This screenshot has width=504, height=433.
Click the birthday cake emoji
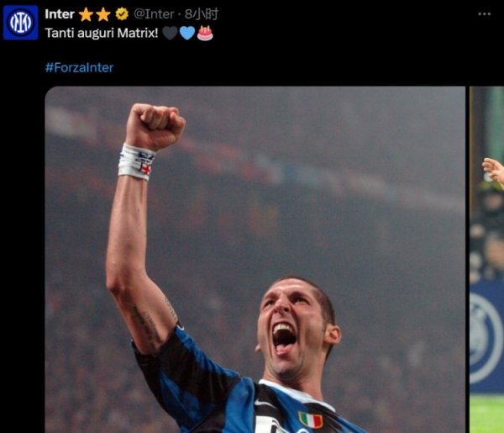click(205, 33)
